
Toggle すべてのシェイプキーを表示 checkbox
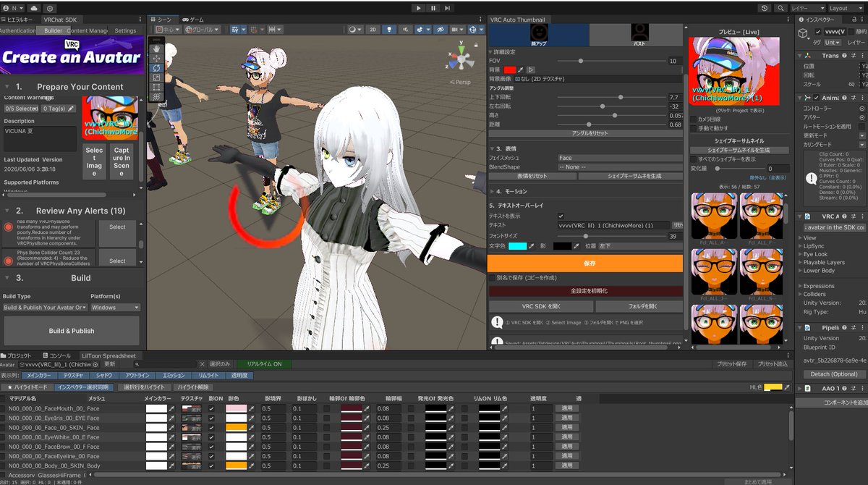point(693,159)
